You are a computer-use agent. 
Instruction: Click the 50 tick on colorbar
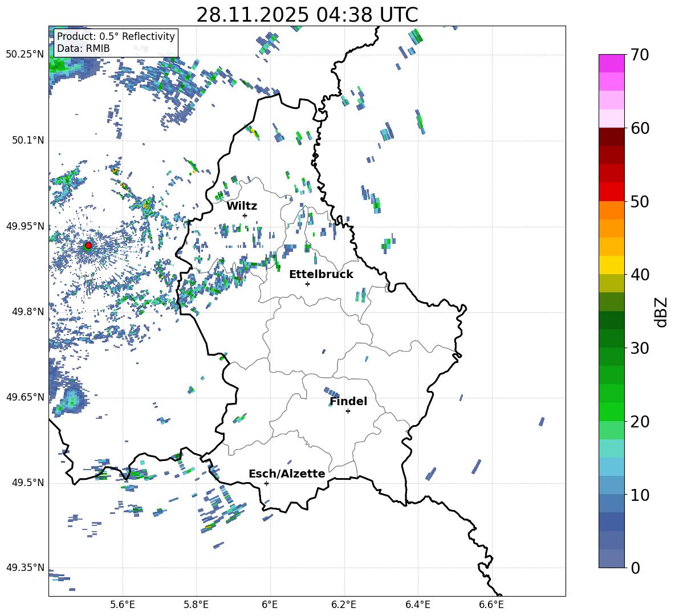639,202
